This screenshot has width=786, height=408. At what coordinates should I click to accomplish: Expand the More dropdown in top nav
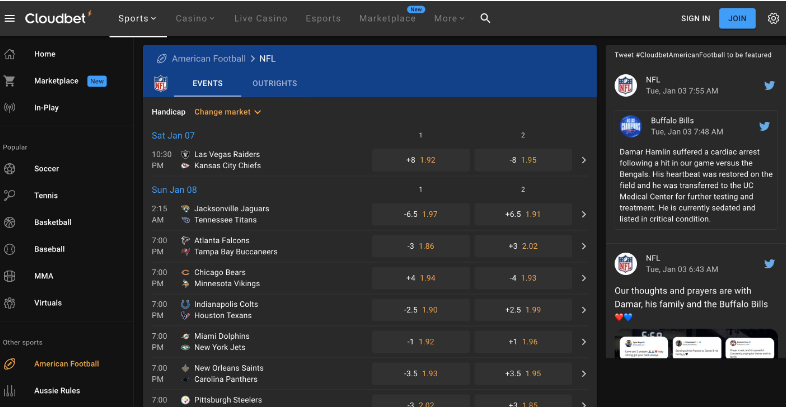[x=449, y=19]
